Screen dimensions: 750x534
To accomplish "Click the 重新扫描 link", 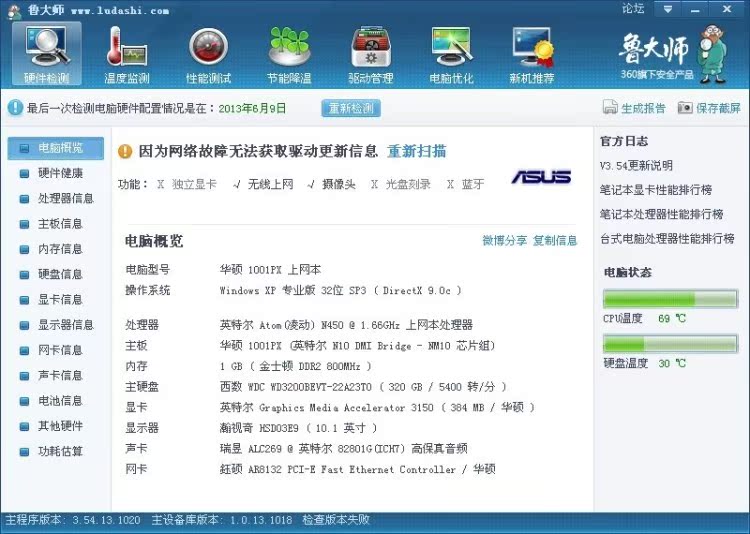I will (417, 152).
